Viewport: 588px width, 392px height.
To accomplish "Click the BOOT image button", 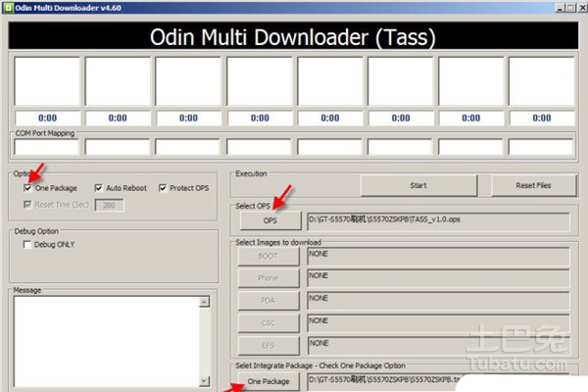I will pyautogui.click(x=269, y=257).
